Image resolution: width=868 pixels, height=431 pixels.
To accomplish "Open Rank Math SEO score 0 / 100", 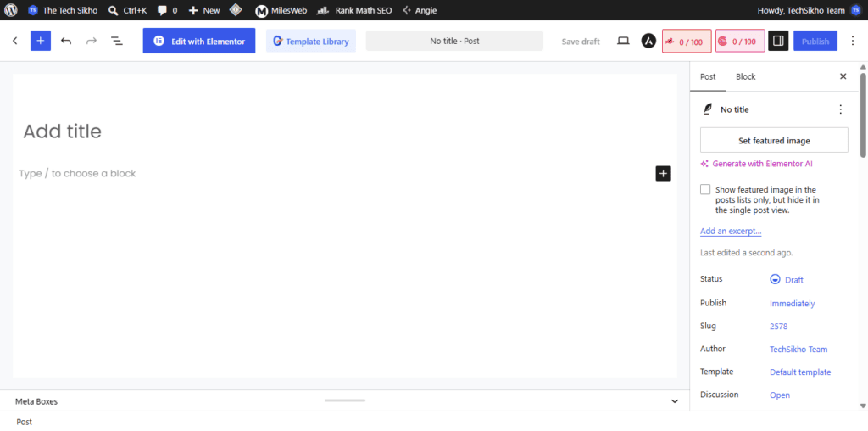I will (687, 41).
